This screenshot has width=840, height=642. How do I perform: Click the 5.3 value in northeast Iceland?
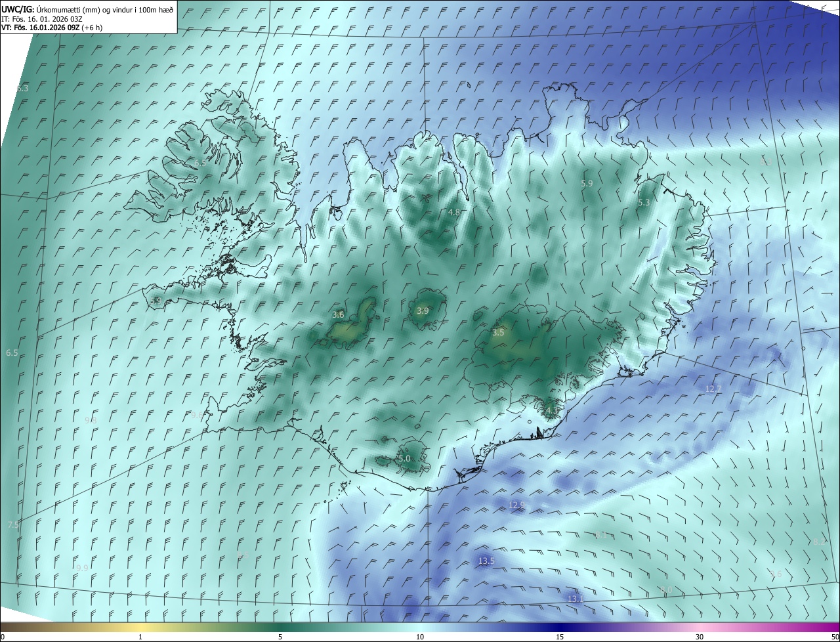(x=644, y=203)
